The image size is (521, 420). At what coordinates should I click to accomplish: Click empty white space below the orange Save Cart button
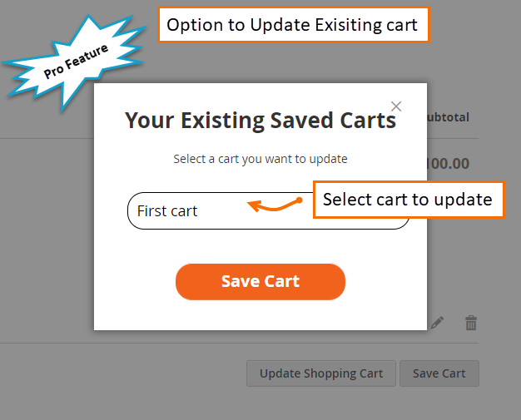(260, 314)
